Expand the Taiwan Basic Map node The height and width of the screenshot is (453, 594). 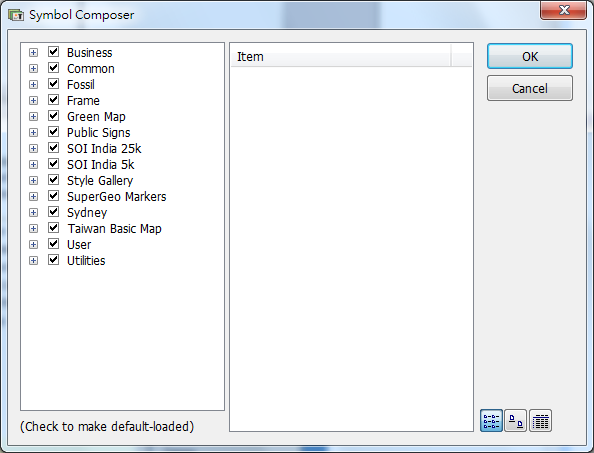(33, 229)
